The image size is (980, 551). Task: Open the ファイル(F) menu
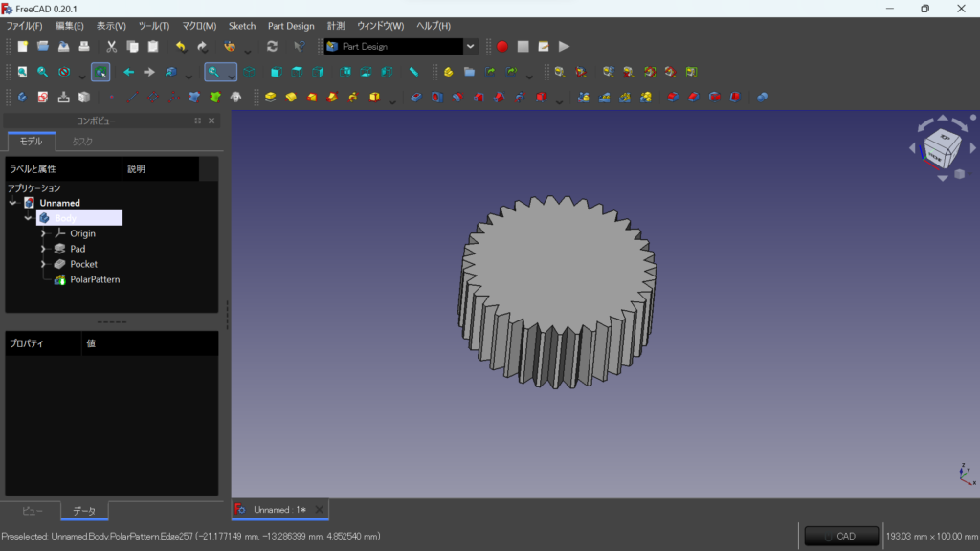coord(24,26)
